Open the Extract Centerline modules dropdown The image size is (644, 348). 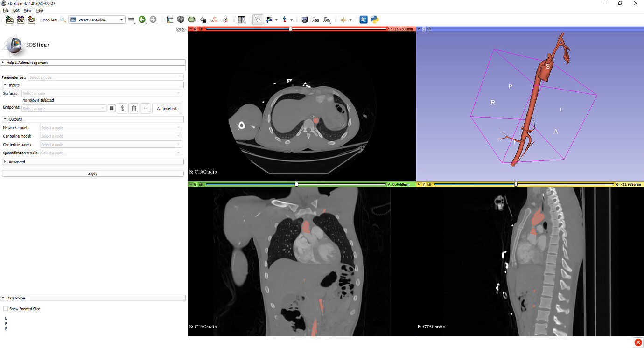point(97,20)
